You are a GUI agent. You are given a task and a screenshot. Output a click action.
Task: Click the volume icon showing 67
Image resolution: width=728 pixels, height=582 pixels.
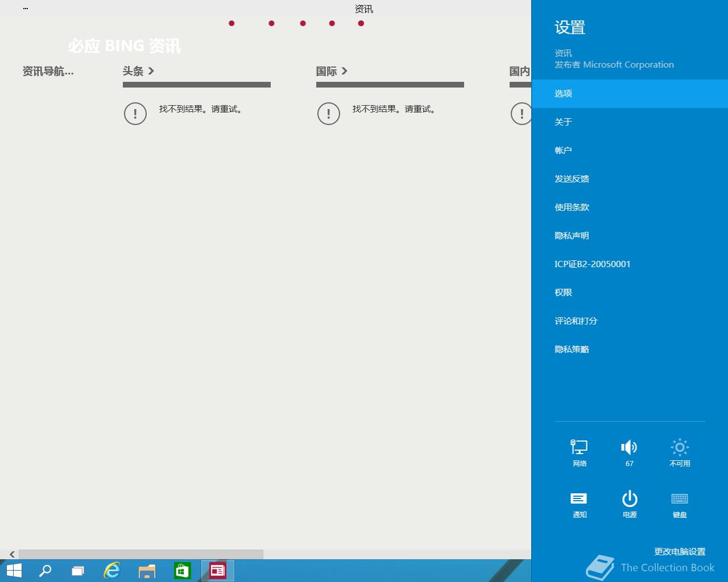pyautogui.click(x=629, y=453)
